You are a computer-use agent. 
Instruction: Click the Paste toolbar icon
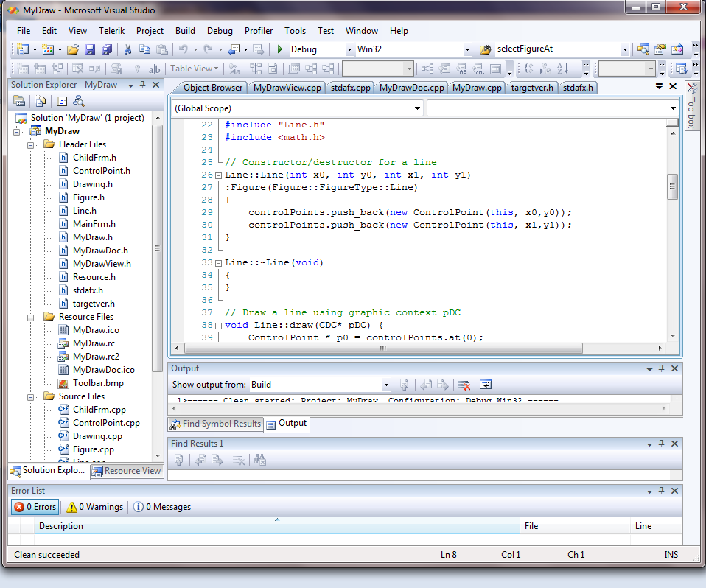pos(161,49)
